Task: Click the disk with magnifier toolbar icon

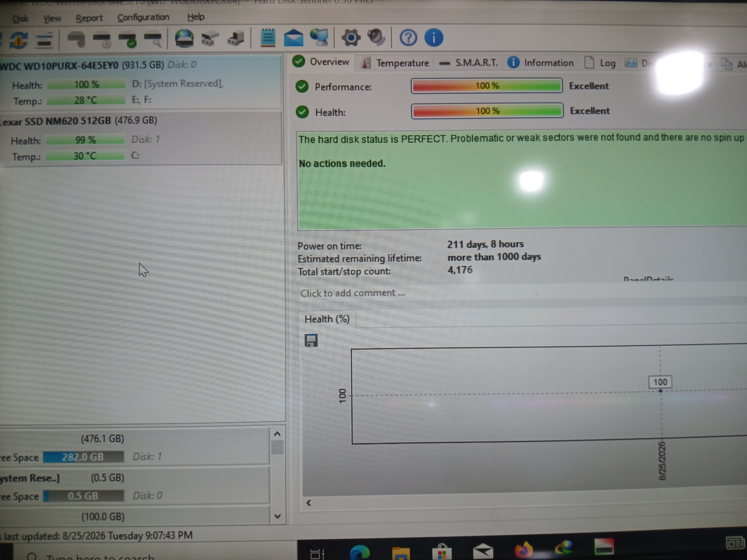Action: tap(153, 39)
